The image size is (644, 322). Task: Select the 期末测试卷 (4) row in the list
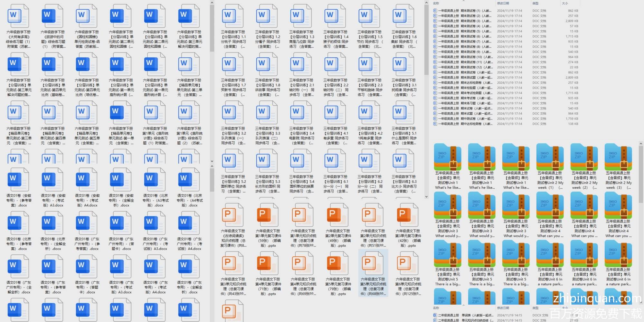tap(506, 26)
